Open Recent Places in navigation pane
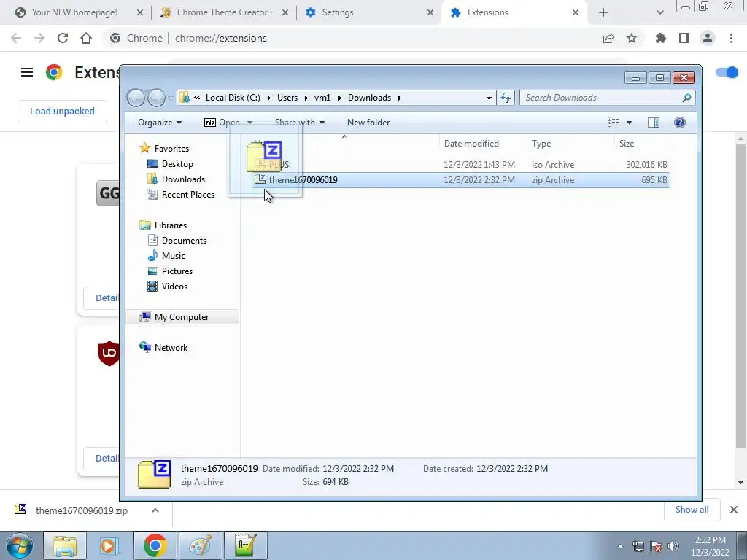 187,194
